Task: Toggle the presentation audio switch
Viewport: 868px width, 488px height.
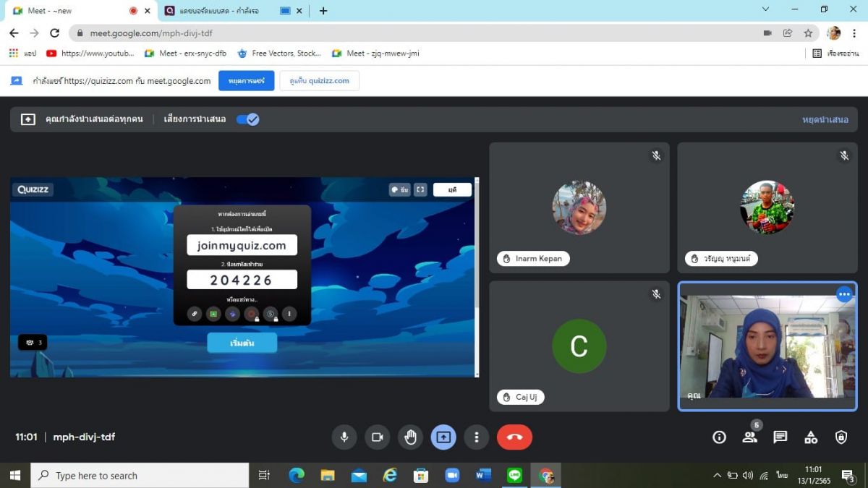Action: coord(247,119)
